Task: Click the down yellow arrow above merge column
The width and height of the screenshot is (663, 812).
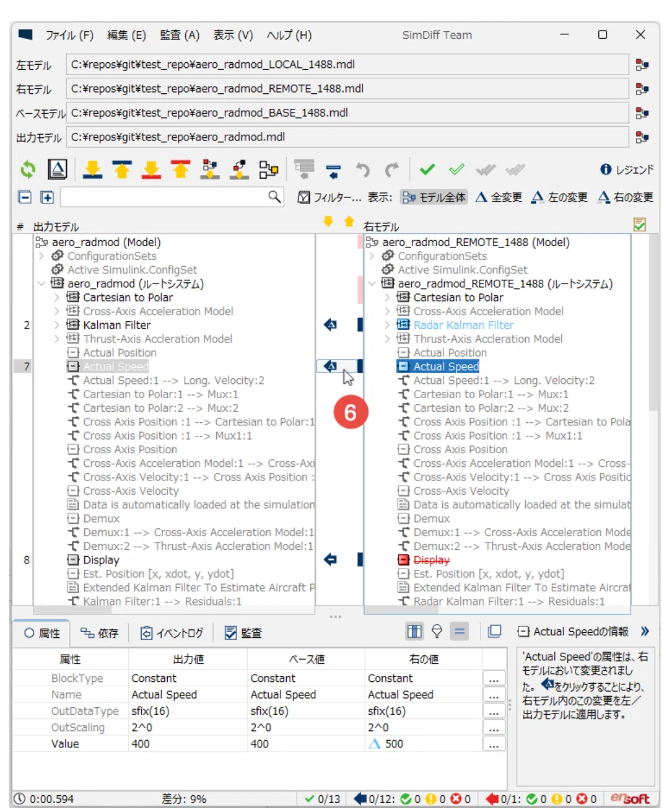Action: pyautogui.click(x=328, y=221)
